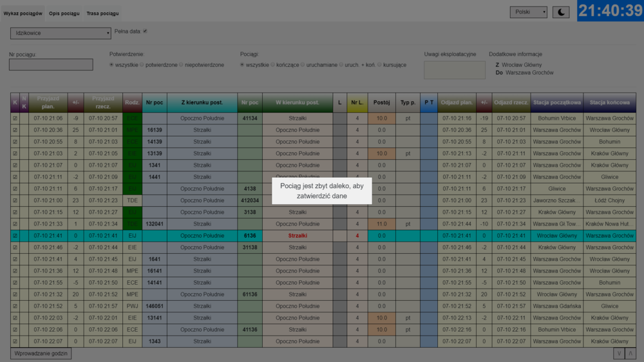The image size is (644, 362).
Task: Select the niepotwierdzone radio option
Action: coord(182,64)
